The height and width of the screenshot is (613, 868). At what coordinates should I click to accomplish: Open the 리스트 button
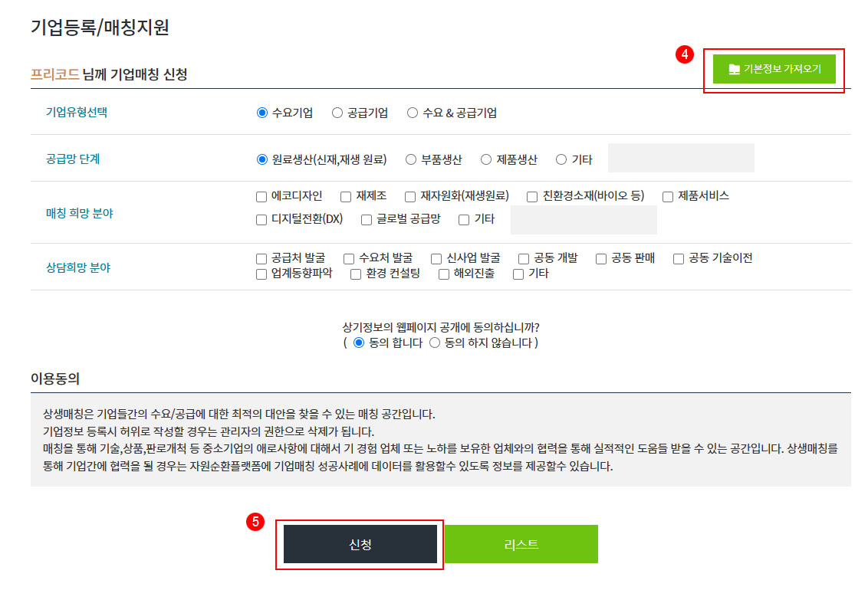tap(521, 544)
